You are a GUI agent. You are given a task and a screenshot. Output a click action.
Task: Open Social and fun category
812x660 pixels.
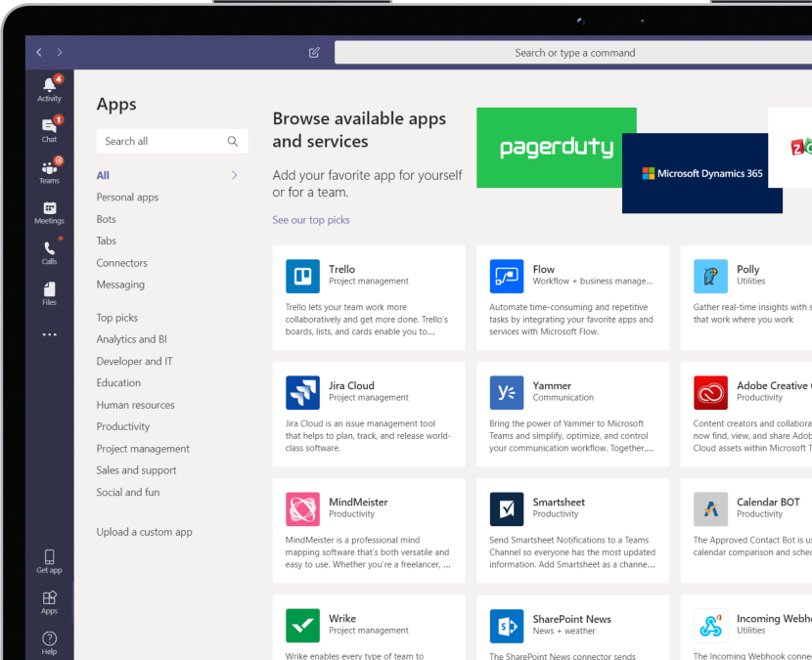128,492
